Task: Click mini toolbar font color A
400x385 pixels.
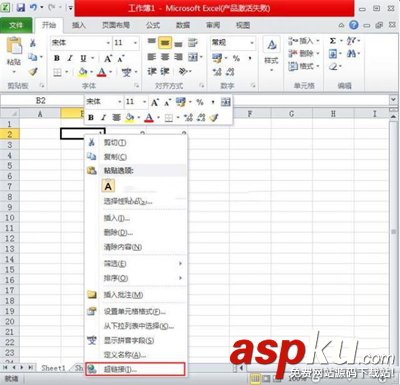Action: 149,117
